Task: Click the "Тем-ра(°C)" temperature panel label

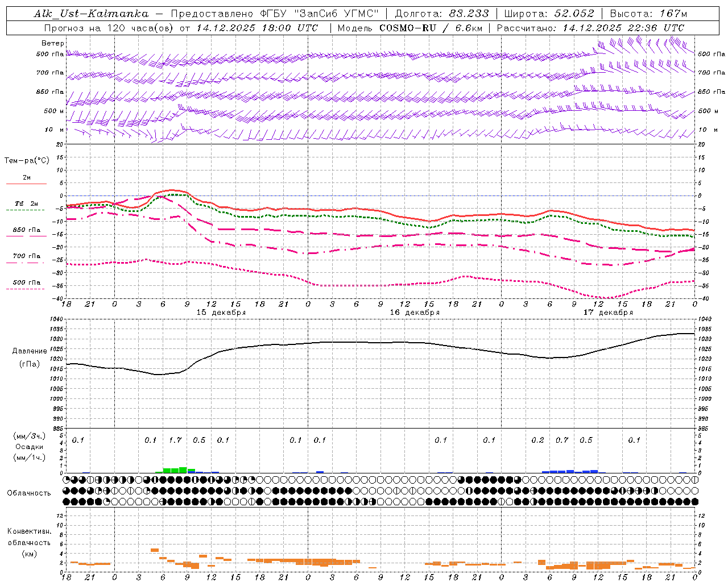Action: coord(27,161)
